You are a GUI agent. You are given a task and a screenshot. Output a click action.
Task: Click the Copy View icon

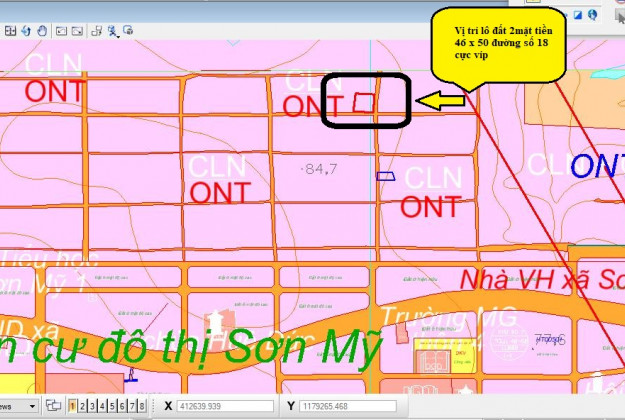(x=96, y=31)
